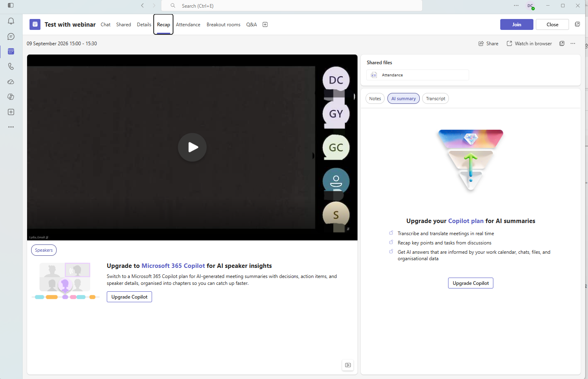Open the Attendance tab

188,25
